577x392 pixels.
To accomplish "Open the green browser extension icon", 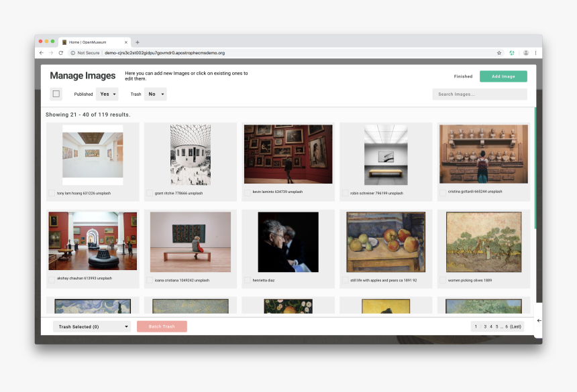I will (x=511, y=53).
